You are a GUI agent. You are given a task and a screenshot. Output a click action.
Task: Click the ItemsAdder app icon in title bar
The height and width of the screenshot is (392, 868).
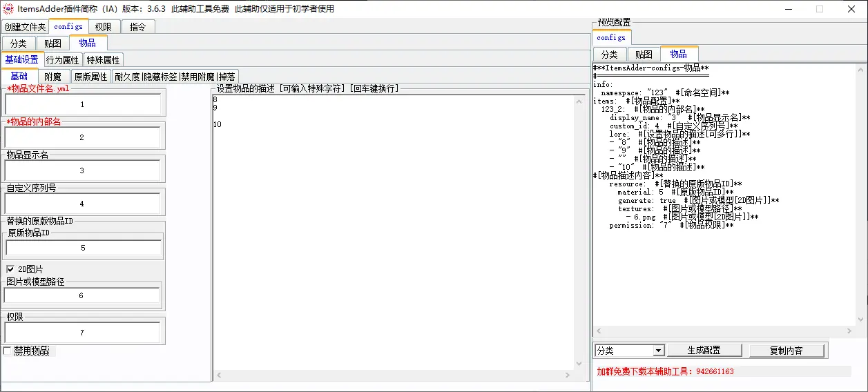[8, 9]
